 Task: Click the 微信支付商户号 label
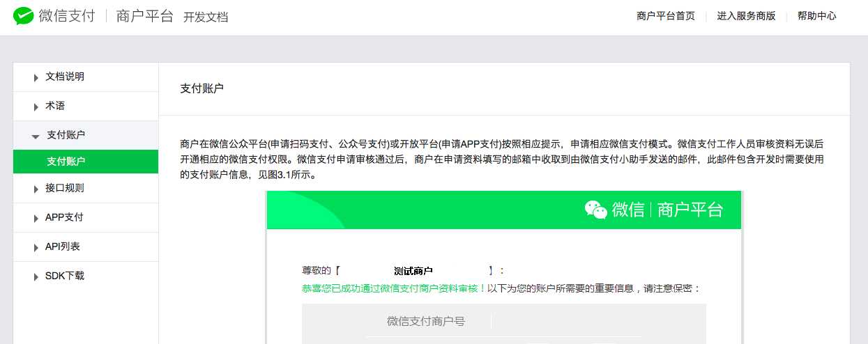pyautogui.click(x=426, y=321)
